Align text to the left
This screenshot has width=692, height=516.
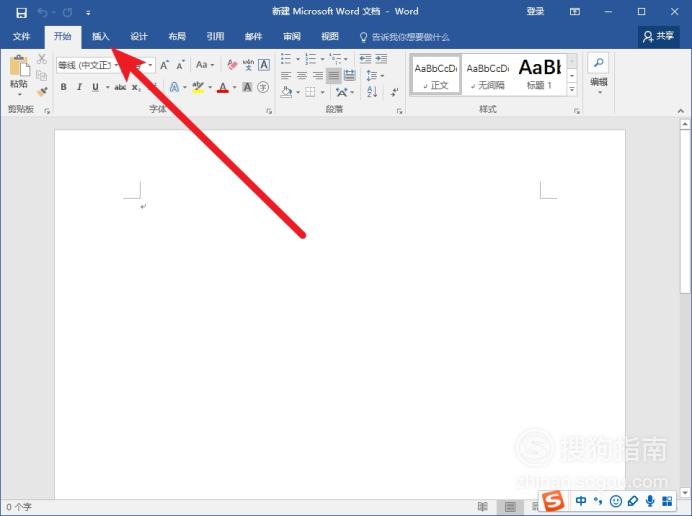coord(286,75)
